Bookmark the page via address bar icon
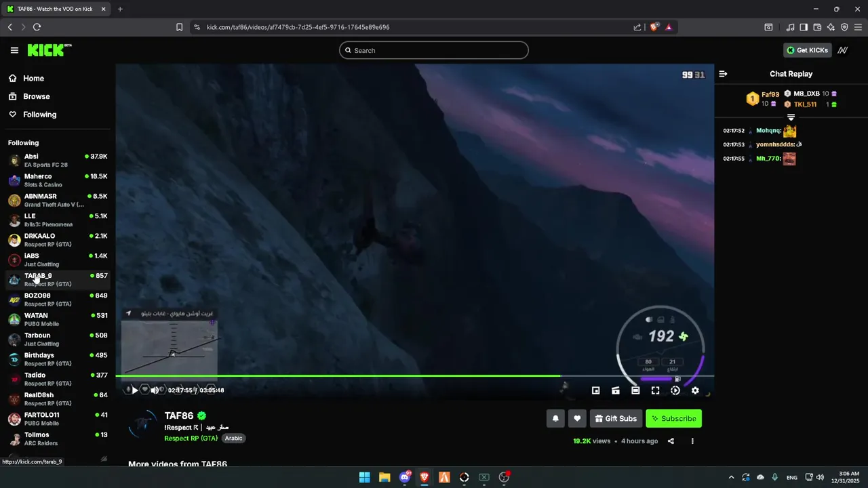This screenshot has height=488, width=868. [x=179, y=27]
